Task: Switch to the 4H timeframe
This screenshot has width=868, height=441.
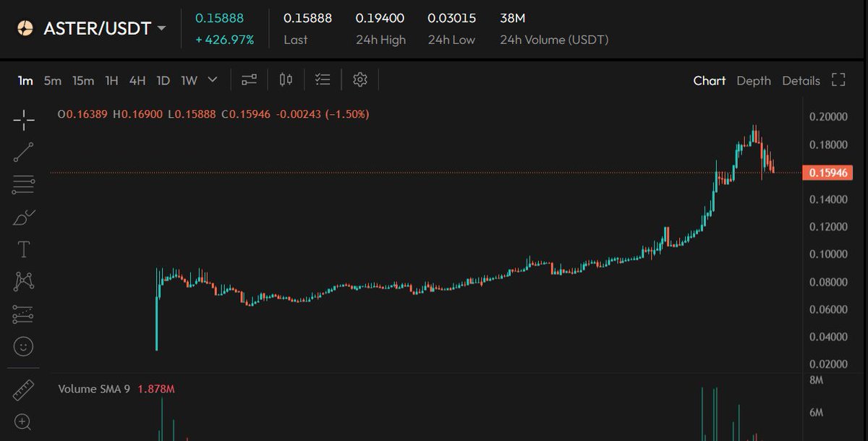Action: (x=137, y=80)
